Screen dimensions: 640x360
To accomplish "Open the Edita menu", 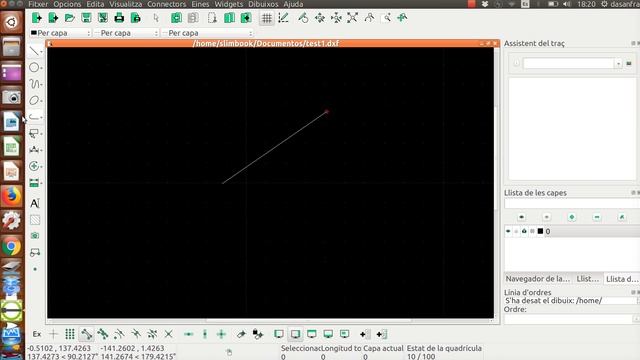I will [x=95, y=4].
